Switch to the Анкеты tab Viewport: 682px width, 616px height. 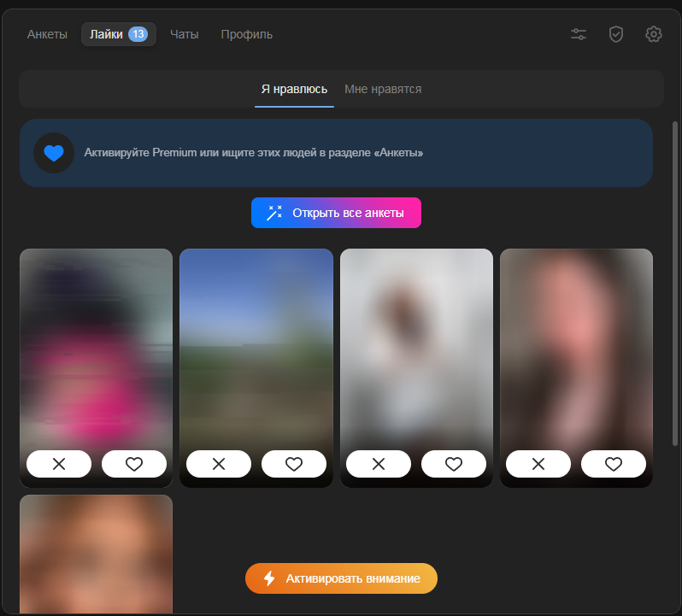click(x=47, y=34)
